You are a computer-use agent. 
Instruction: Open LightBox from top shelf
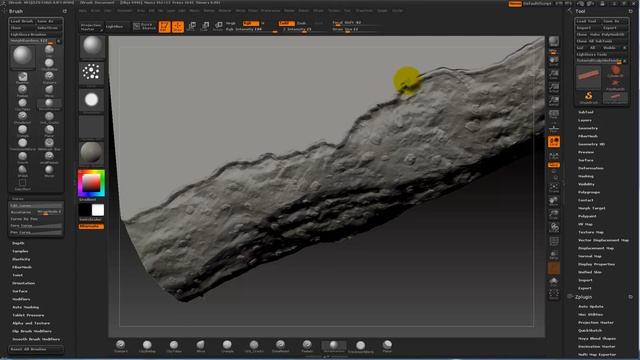tap(115, 27)
